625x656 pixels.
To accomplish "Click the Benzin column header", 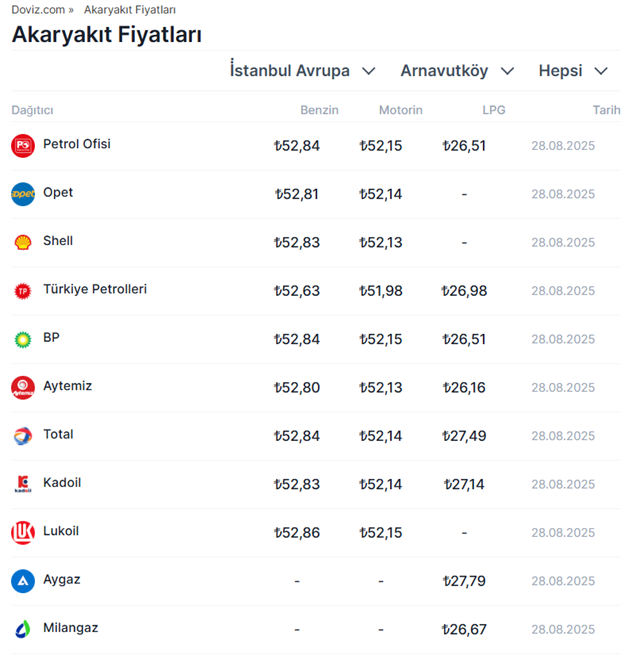I will pyautogui.click(x=319, y=110).
